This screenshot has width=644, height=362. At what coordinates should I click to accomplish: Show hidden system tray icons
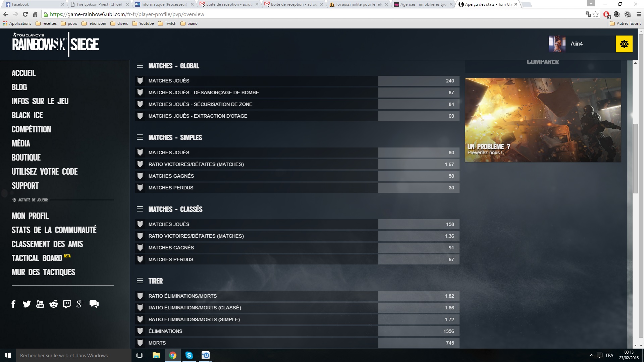click(591, 355)
